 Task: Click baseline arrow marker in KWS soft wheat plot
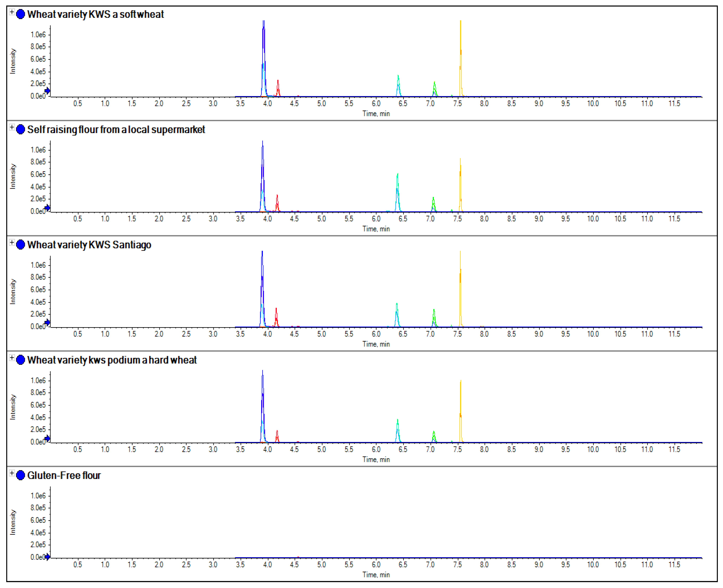click(47, 91)
